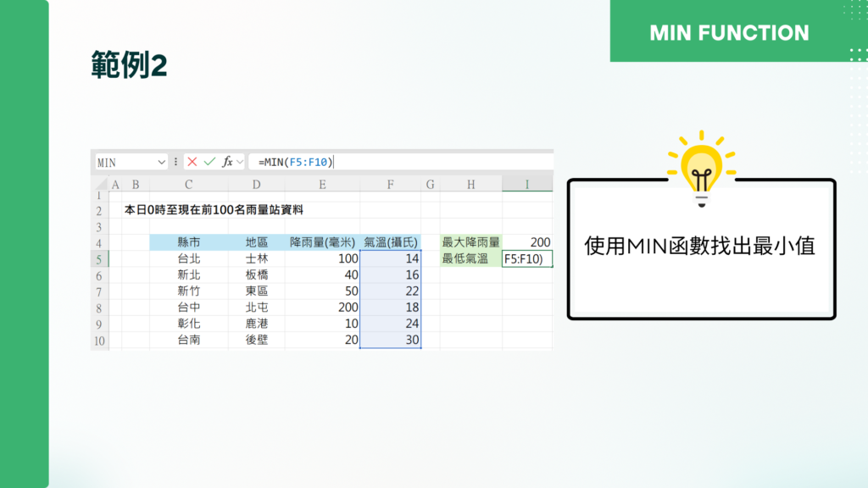The image size is (868, 488).
Task: Select column A header
Action: (x=115, y=184)
